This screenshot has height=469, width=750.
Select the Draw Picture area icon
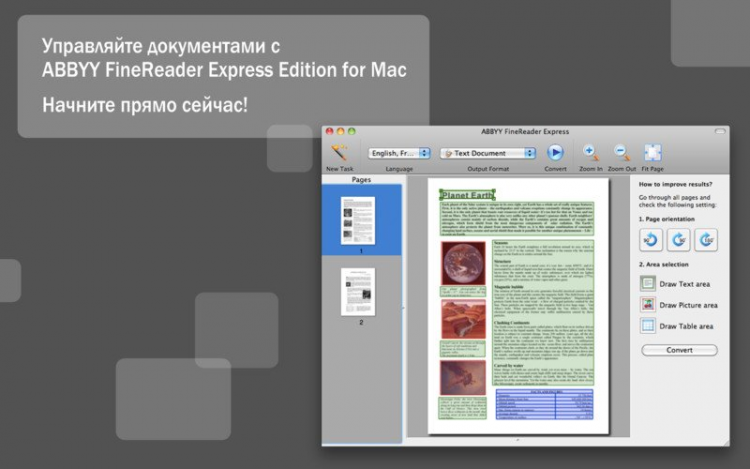click(648, 305)
